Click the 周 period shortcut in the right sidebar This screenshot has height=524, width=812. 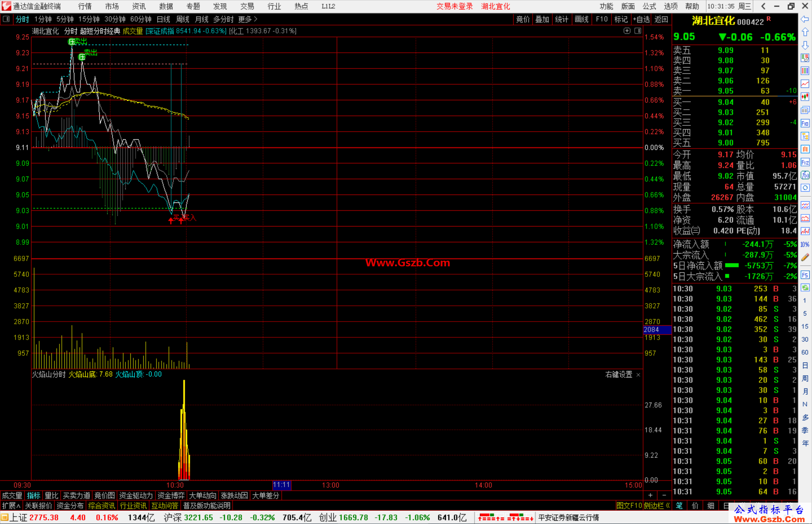[805, 378]
